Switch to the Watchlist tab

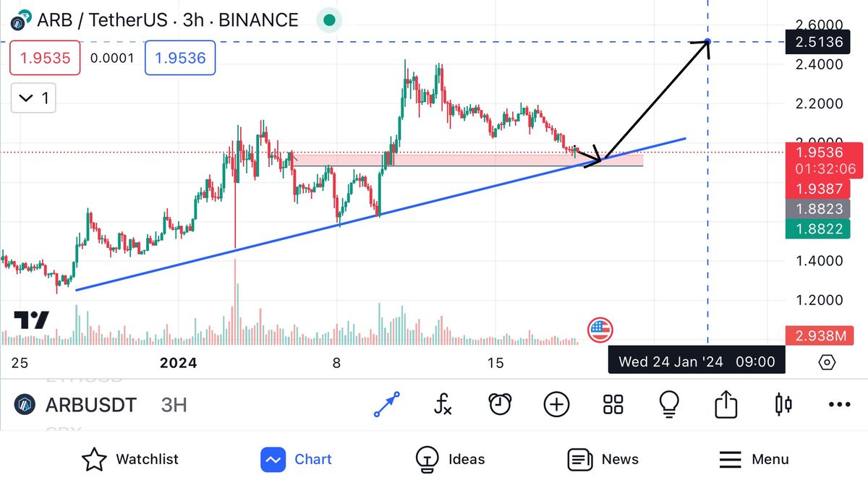point(130,459)
